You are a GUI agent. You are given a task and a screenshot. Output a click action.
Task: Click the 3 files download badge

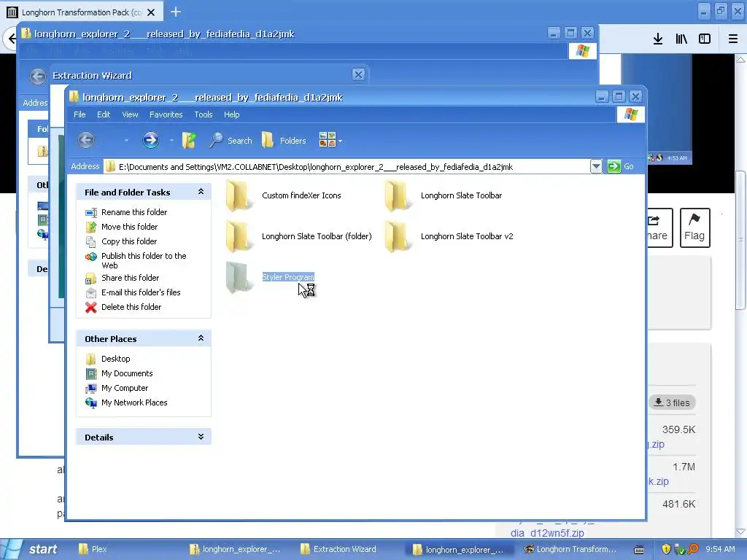coord(672,402)
